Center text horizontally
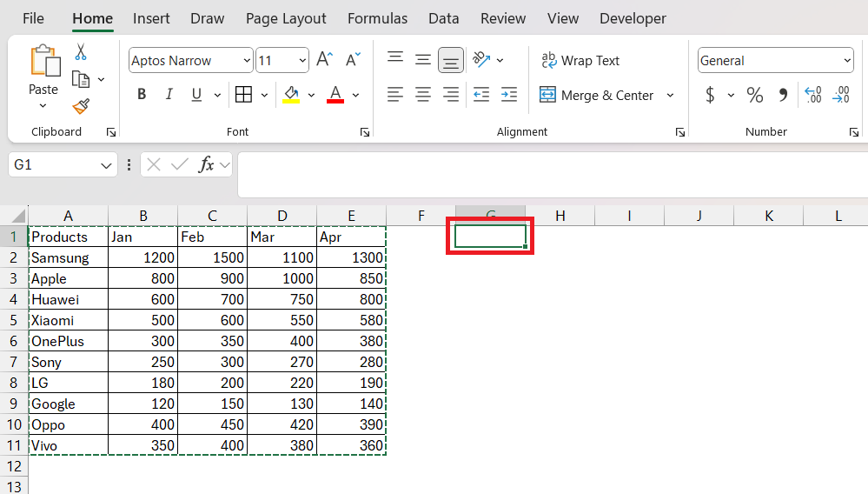 423,95
